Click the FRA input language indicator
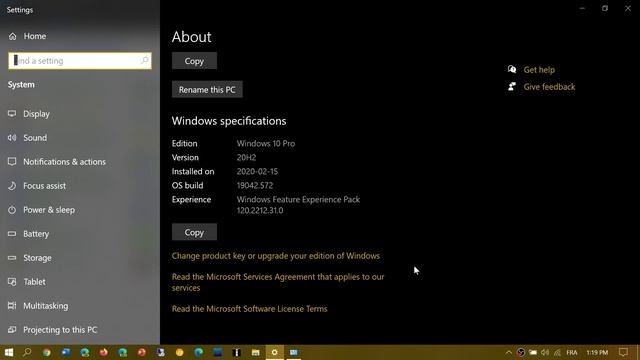The height and width of the screenshot is (360, 640). tap(572, 352)
